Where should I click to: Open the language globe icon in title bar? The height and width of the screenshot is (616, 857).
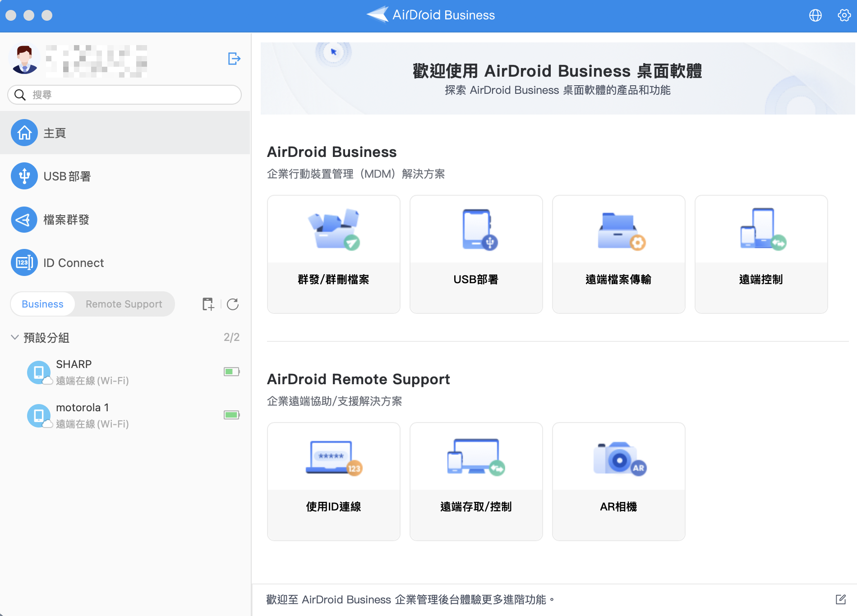coord(815,15)
